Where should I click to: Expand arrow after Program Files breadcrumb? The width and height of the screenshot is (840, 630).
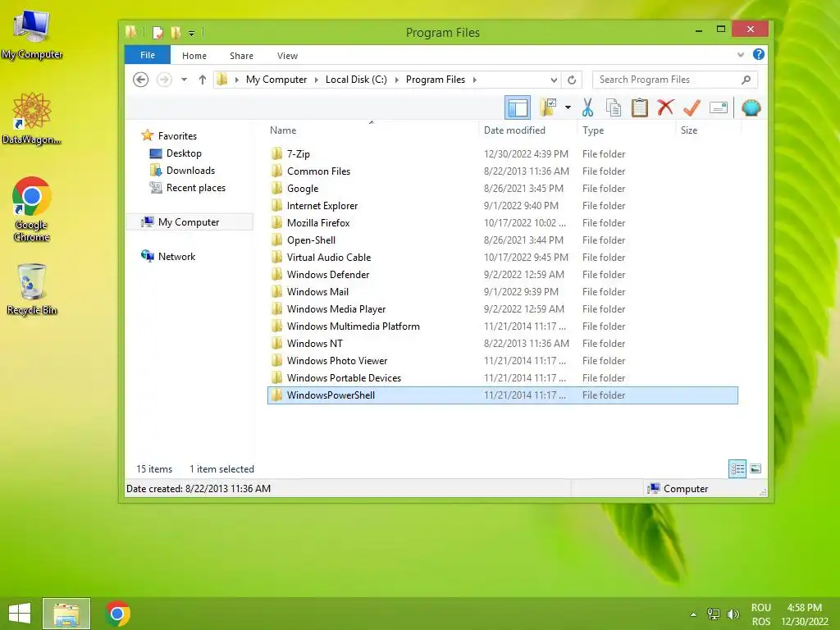pos(475,80)
